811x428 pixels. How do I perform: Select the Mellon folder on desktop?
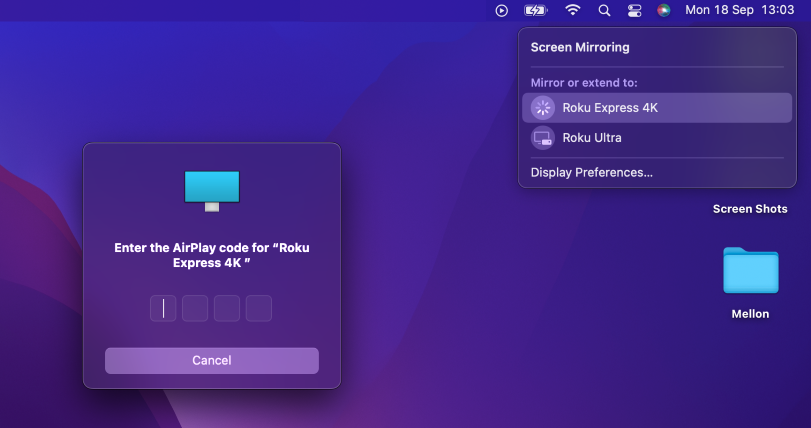click(x=750, y=270)
